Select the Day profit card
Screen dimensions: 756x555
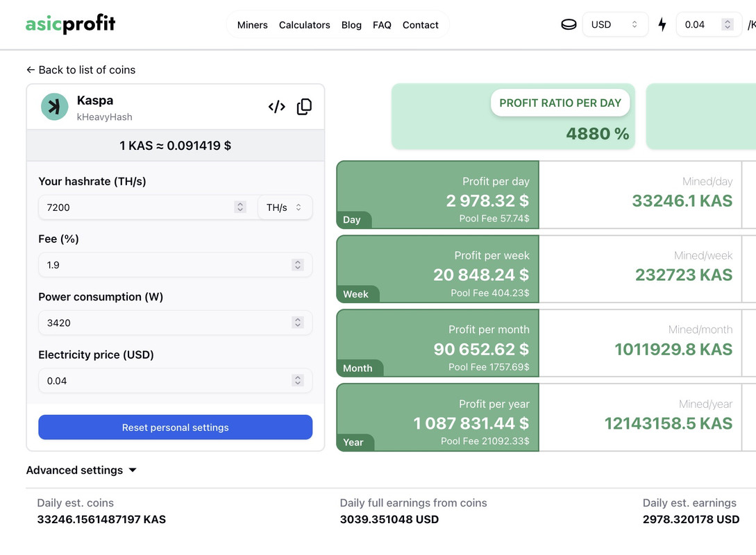[438, 195]
